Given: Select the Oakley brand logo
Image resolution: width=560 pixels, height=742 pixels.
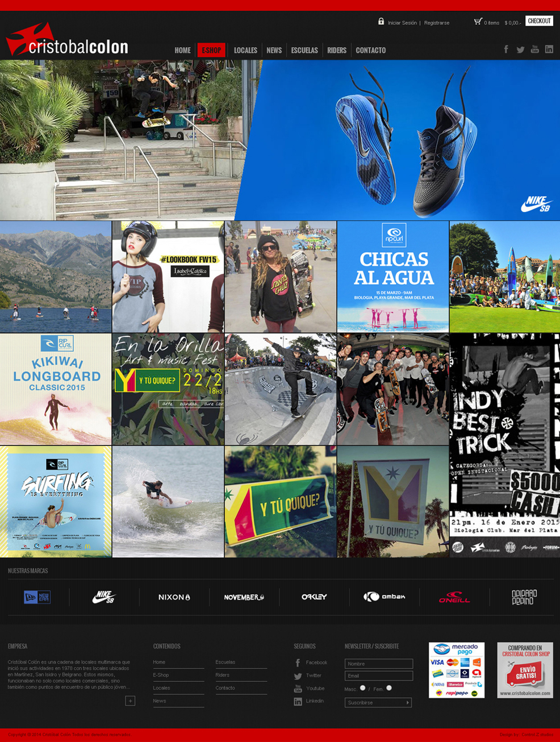Looking at the screenshot, I should pos(314,597).
